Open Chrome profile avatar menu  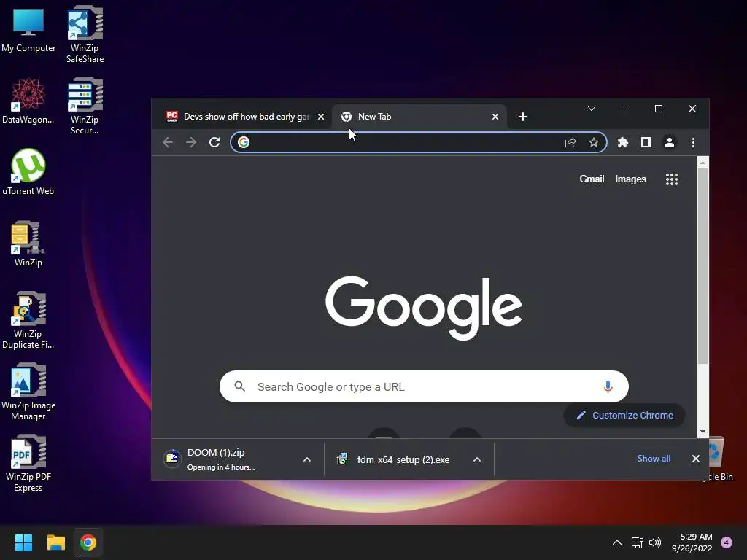point(670,142)
